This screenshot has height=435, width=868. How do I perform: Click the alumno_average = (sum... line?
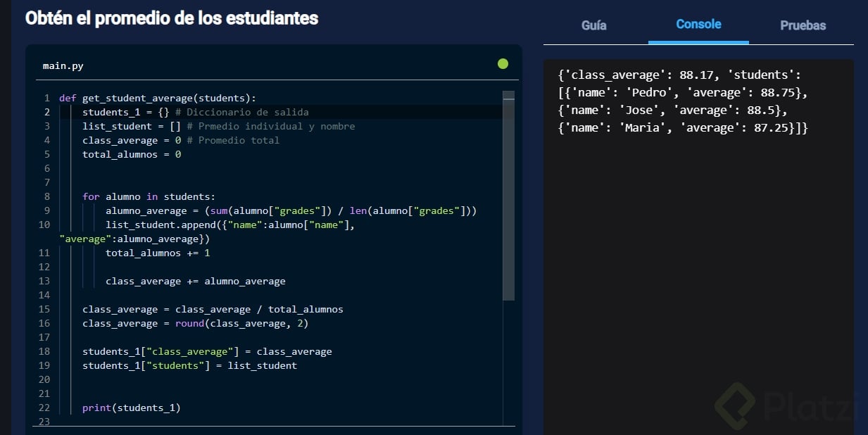tap(291, 210)
